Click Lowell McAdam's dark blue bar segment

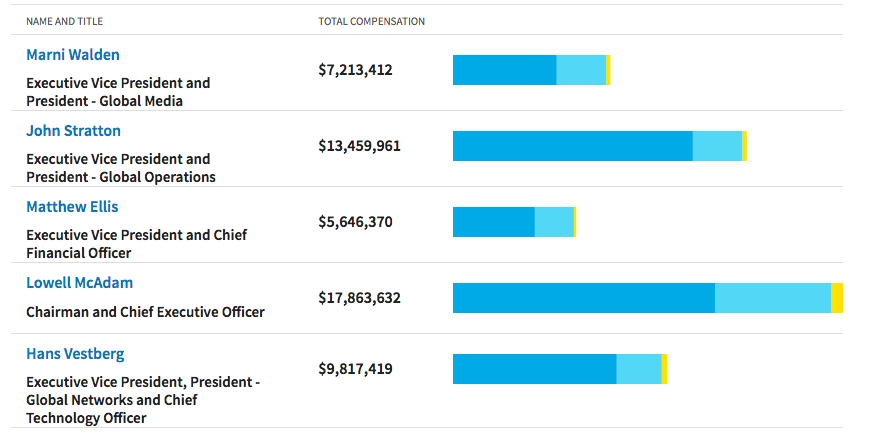pos(584,298)
